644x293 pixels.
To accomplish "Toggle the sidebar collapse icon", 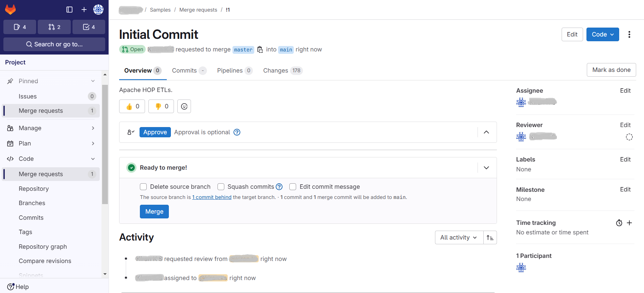I will pos(69,10).
